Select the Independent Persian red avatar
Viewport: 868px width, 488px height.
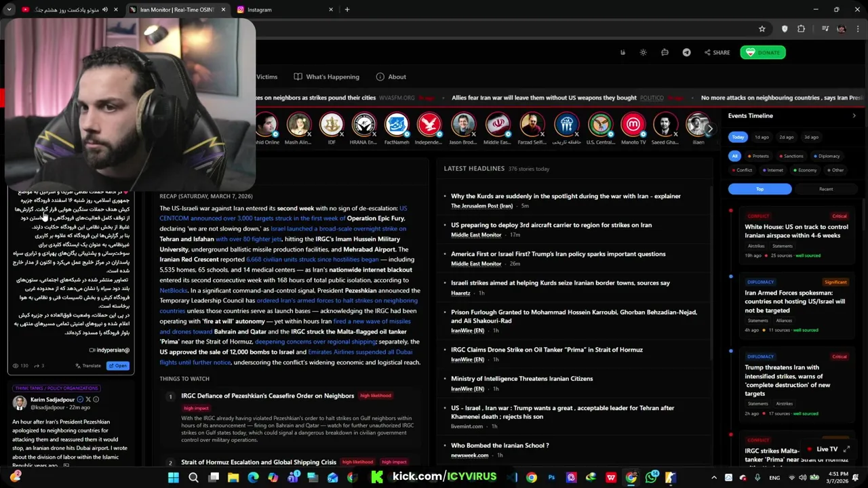(429, 125)
